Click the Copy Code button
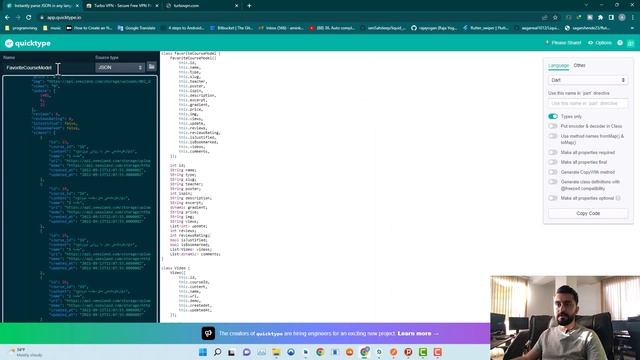The height and width of the screenshot is (360, 640). tap(588, 213)
